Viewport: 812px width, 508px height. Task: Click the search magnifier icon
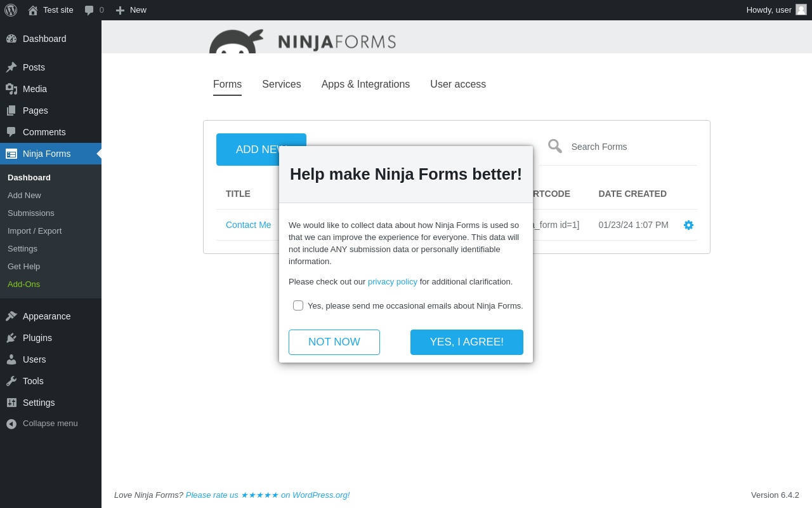click(x=555, y=146)
